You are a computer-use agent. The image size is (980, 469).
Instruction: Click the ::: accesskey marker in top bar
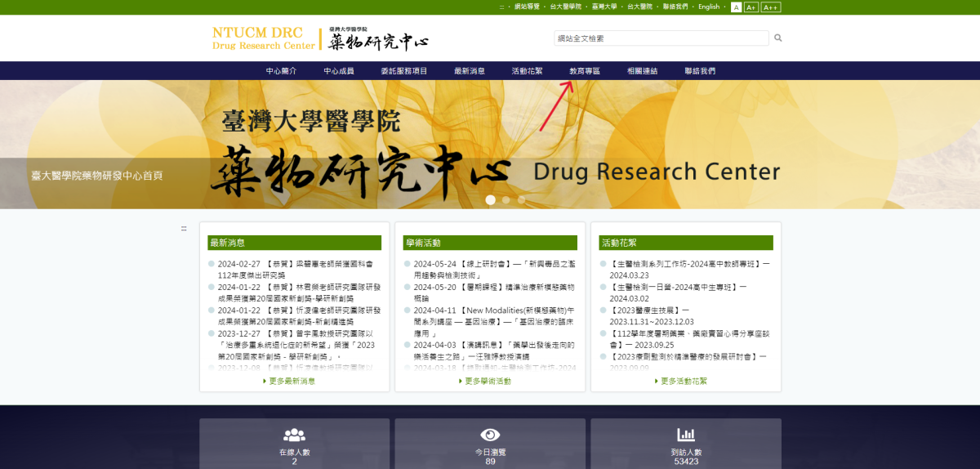point(503,7)
